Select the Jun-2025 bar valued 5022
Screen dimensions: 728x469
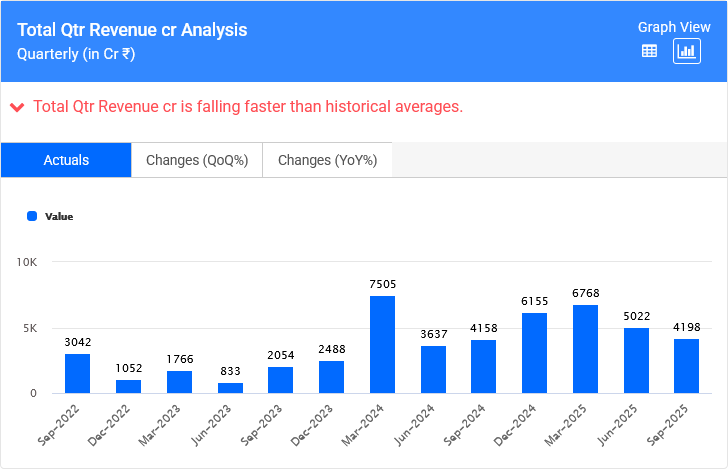[636, 361]
